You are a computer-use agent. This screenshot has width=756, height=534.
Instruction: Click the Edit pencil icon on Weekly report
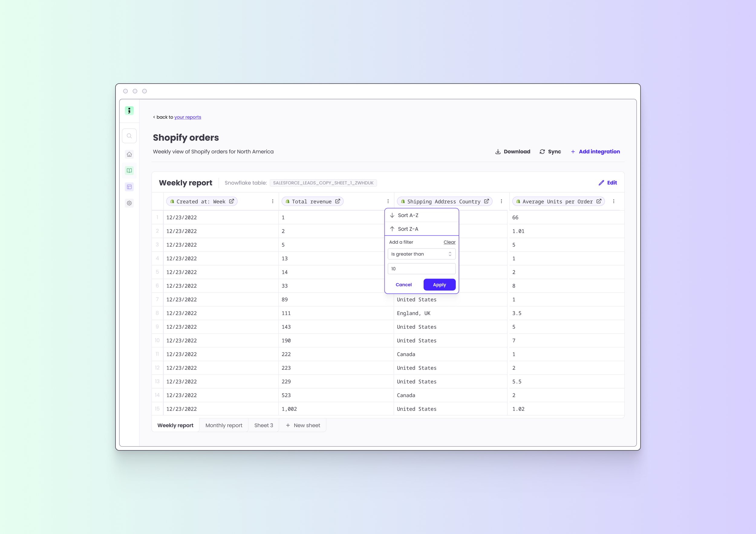(602, 183)
